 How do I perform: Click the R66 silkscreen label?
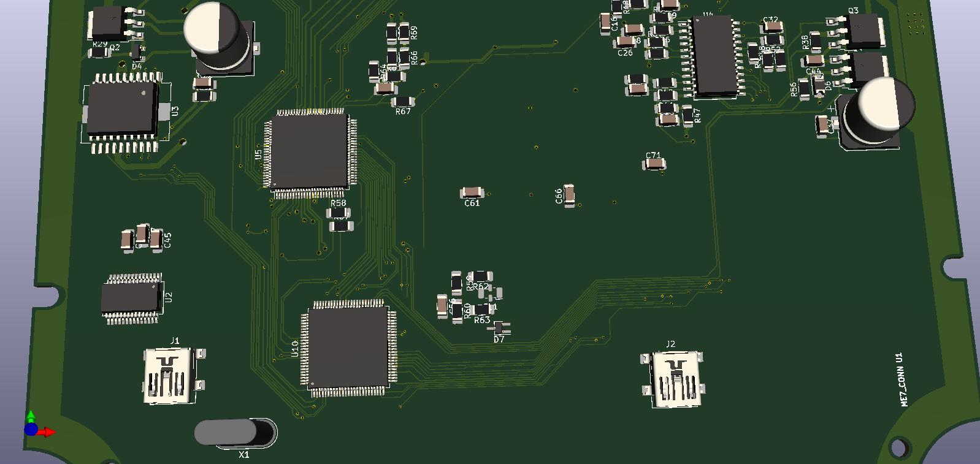pos(414,58)
